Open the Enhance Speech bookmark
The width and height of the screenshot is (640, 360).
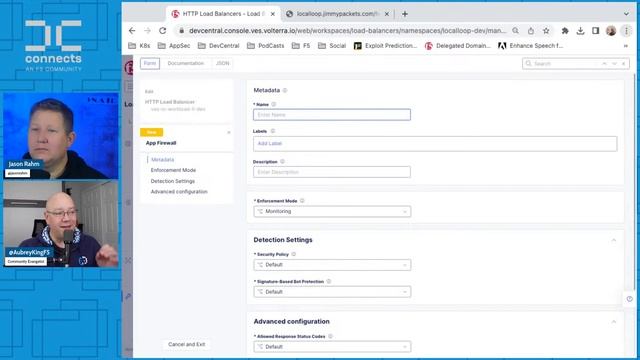pos(531,46)
